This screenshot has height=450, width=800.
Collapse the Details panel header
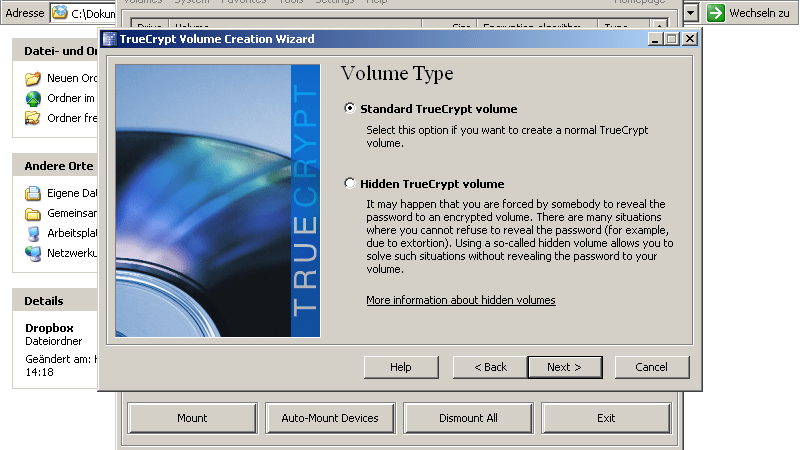[55, 301]
